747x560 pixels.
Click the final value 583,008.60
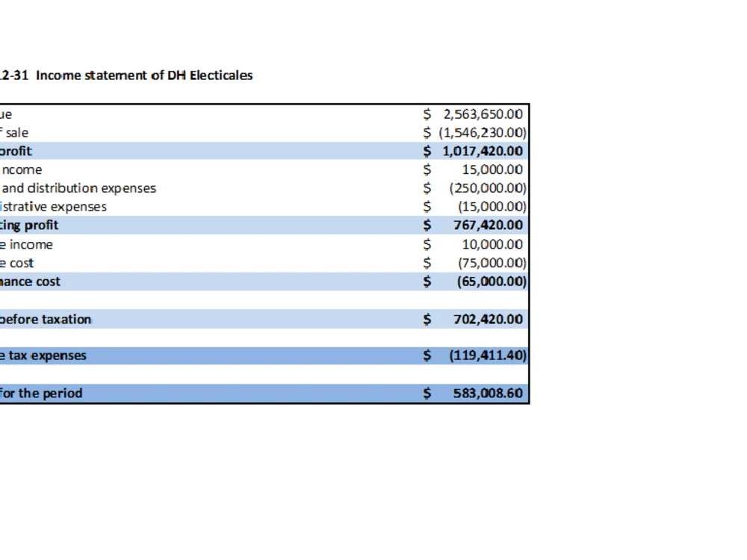pyautogui.click(x=488, y=393)
